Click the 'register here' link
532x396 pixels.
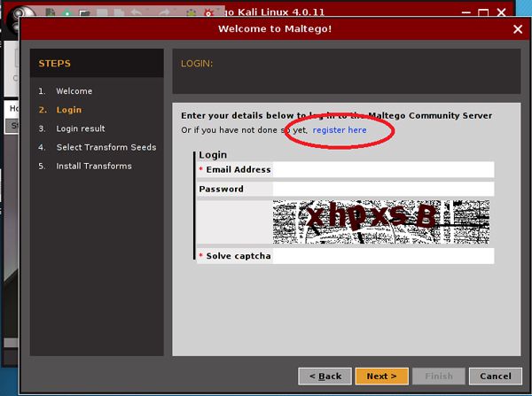point(340,130)
